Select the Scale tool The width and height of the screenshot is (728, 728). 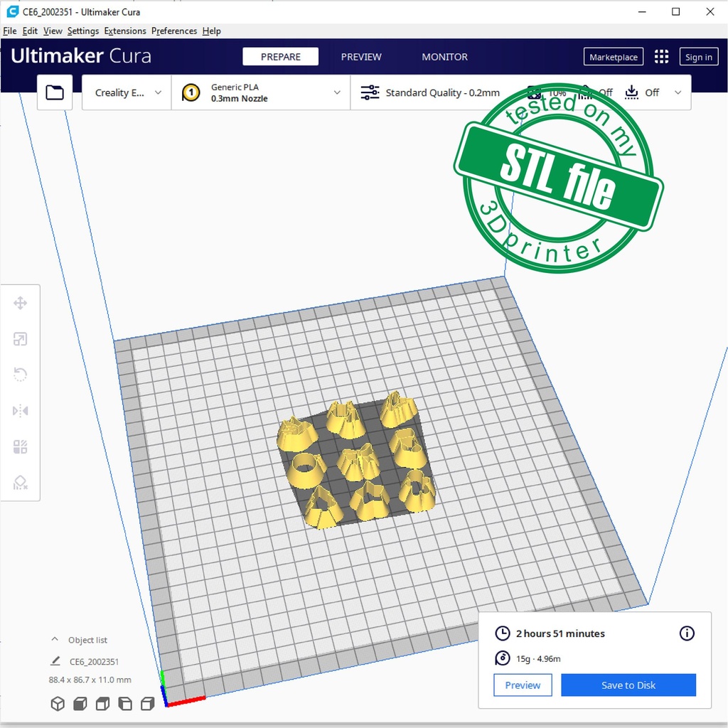(20, 339)
